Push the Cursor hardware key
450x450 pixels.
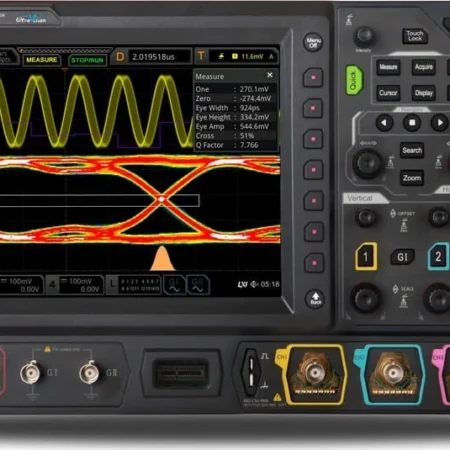(x=388, y=93)
